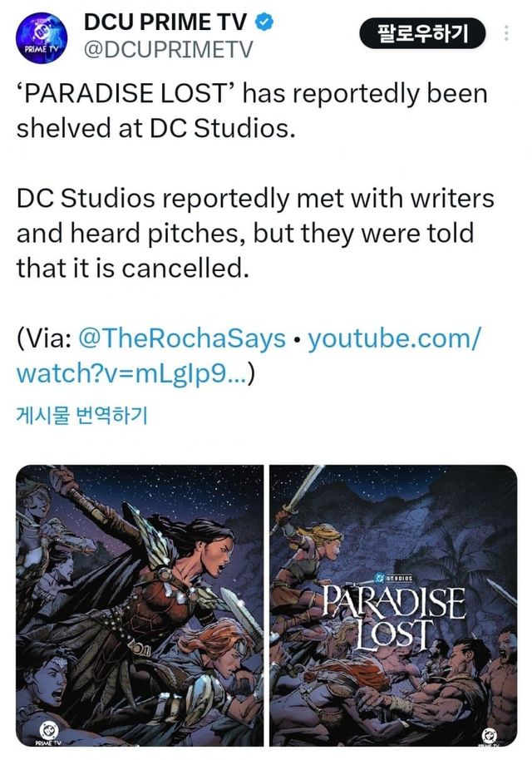
Task: Click the Prime TV watermark on the left image
Action: coord(48,733)
